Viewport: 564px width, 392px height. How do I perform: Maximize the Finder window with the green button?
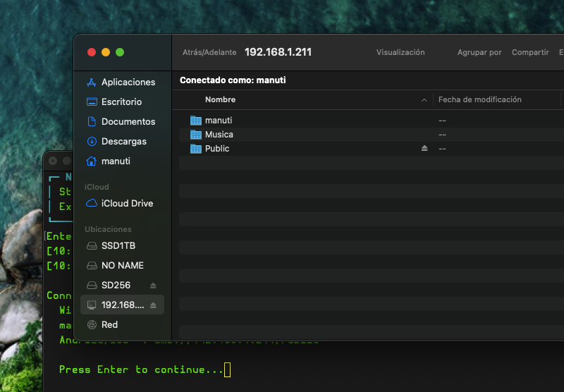[120, 52]
